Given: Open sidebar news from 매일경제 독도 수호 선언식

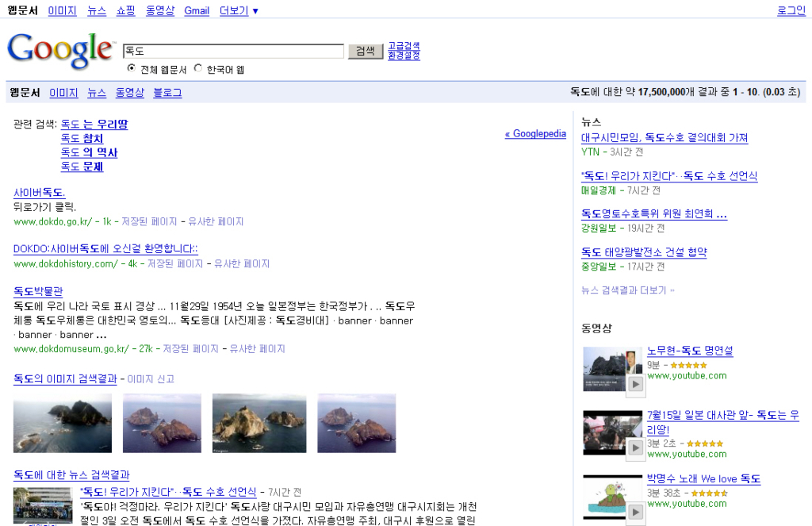Looking at the screenshot, I should pos(669,176).
